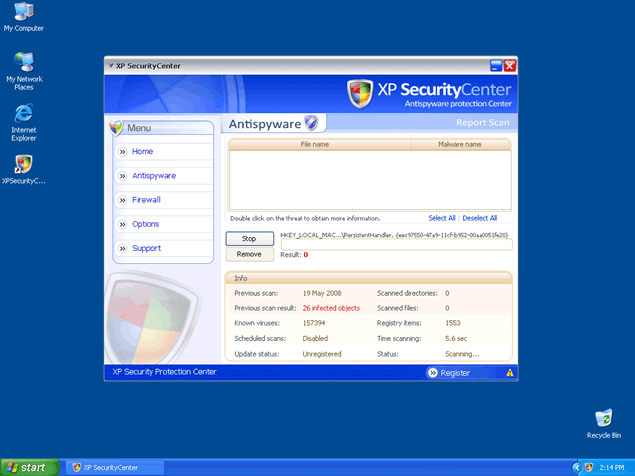Click the scan progress bar
Screen dimensions: 635x476
point(396,244)
